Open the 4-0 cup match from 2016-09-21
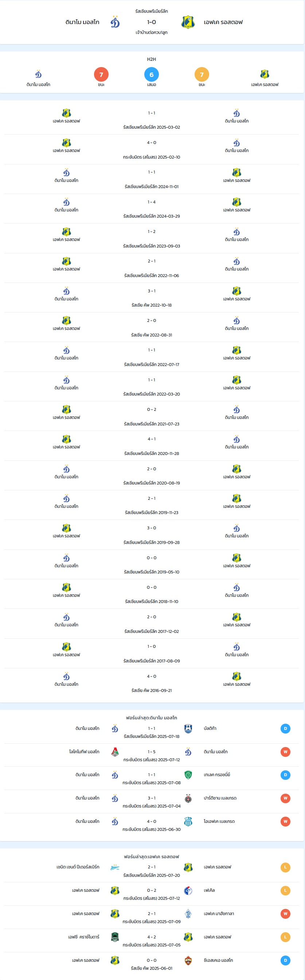The height and width of the screenshot is (980, 305). [x=151, y=683]
